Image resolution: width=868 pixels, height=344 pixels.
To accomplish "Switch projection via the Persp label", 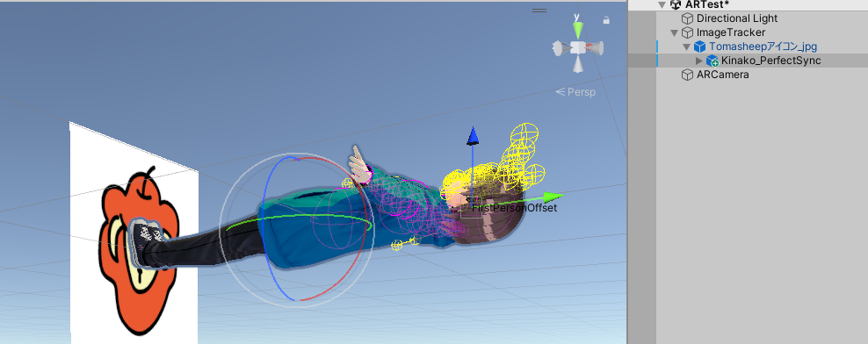I will [576, 92].
